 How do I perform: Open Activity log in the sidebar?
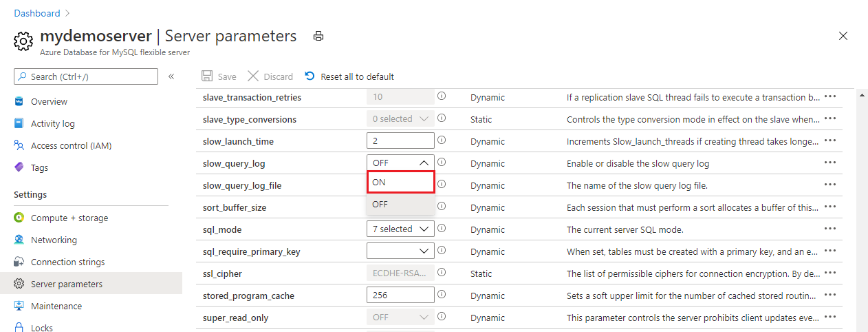(53, 123)
